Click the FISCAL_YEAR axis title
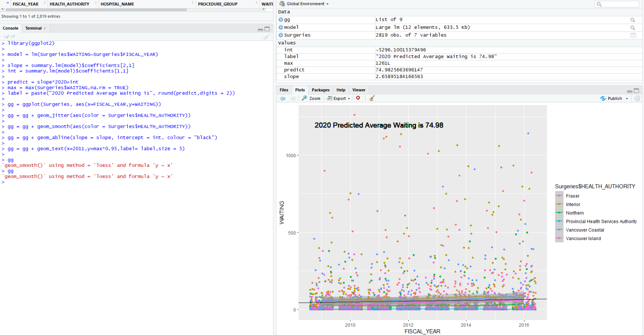The width and height of the screenshot is (644, 335). point(422,331)
